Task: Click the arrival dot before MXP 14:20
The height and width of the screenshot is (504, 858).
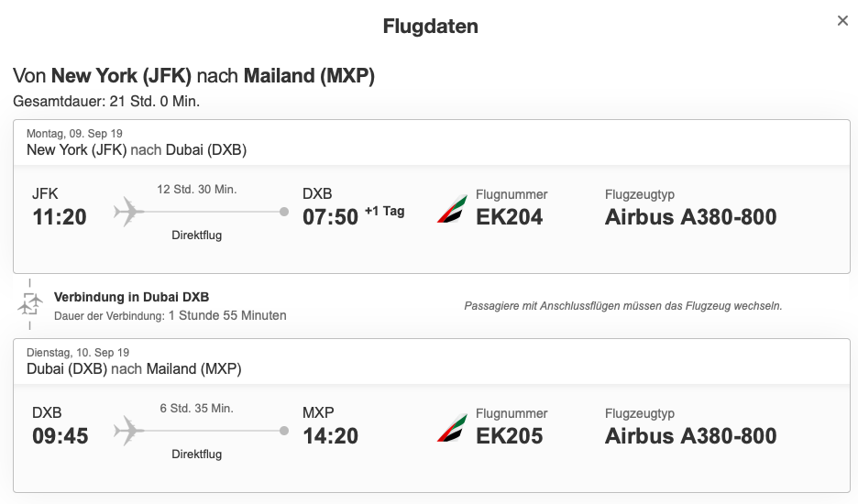Action: pyautogui.click(x=284, y=430)
